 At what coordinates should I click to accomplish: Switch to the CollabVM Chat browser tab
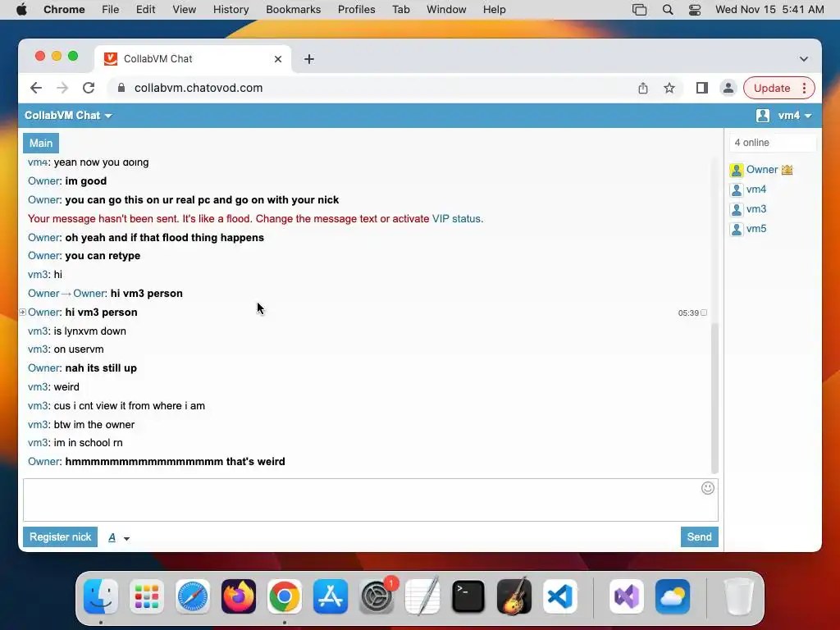coord(194,59)
